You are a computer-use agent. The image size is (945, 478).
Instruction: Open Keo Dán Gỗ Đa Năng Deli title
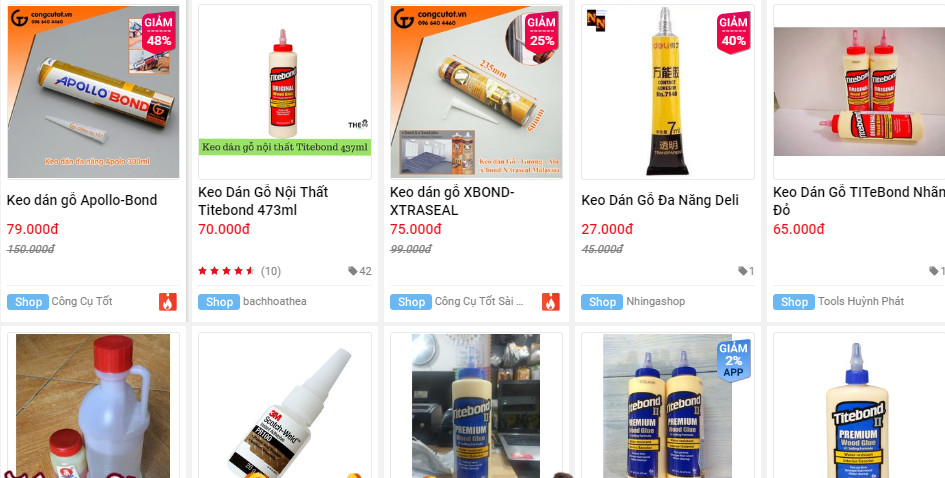pyautogui.click(x=660, y=200)
